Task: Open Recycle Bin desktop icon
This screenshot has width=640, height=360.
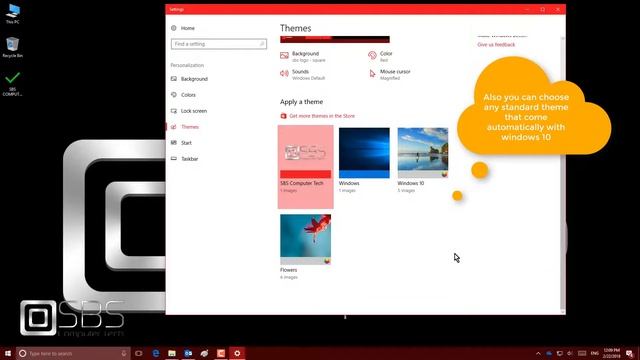Action: point(13,47)
